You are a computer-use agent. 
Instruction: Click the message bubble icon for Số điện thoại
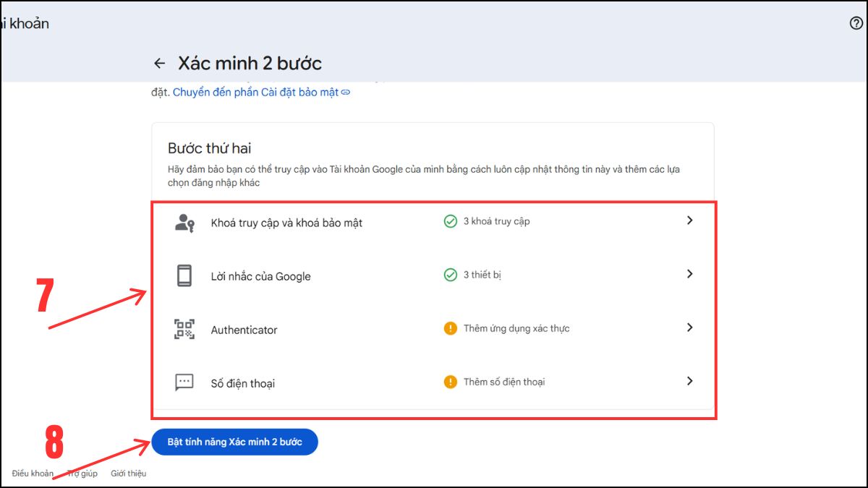(184, 382)
